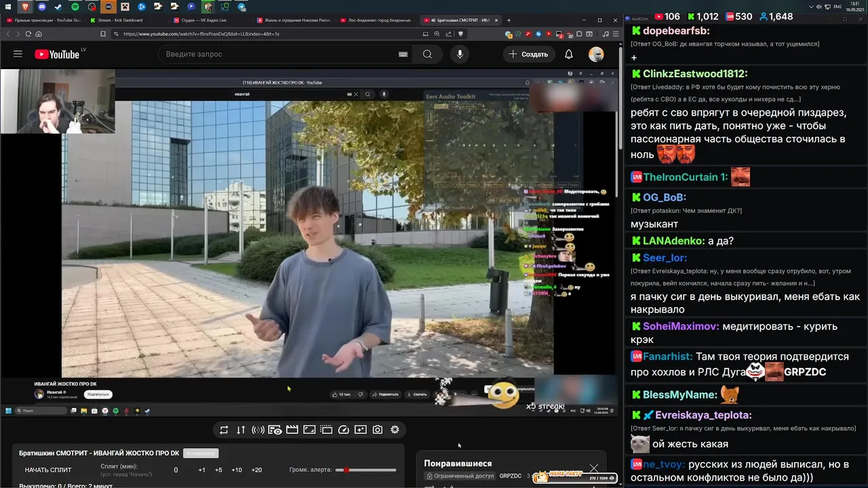The width and height of the screenshot is (868, 488).
Task: Switch to Жизнь и страдания Николая tab
Action: tap(294, 20)
